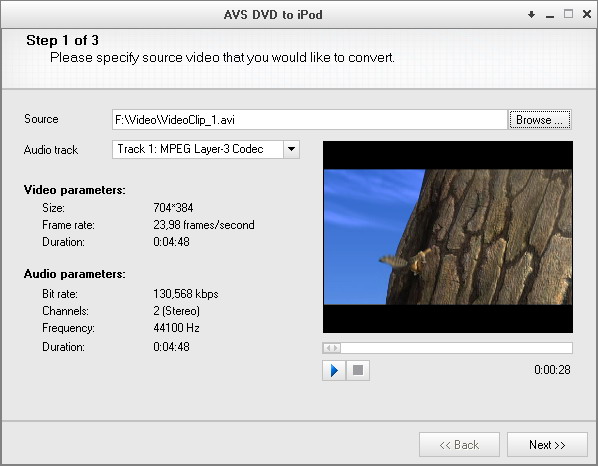598x466 pixels.
Task: Click the AVS DVD to iPod title bar
Action: pyautogui.click(x=273, y=15)
